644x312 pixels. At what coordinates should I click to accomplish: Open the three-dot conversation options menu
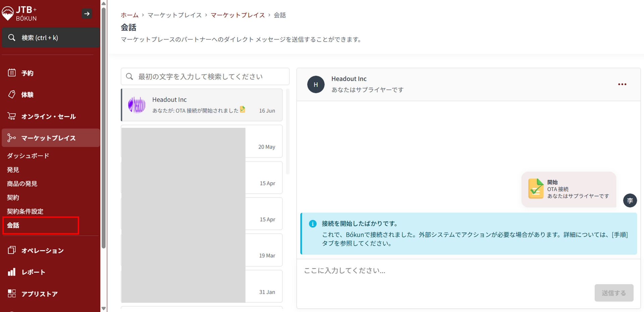(622, 84)
